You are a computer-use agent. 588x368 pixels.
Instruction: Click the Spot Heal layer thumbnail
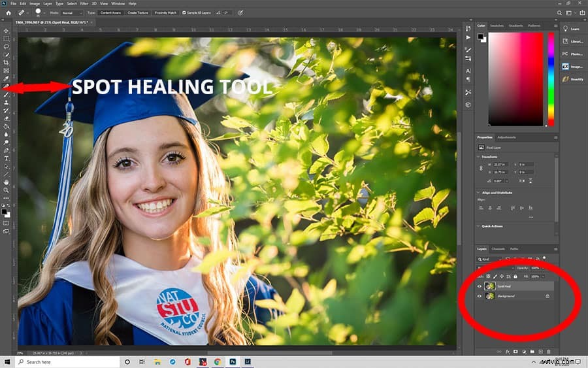[490, 286]
